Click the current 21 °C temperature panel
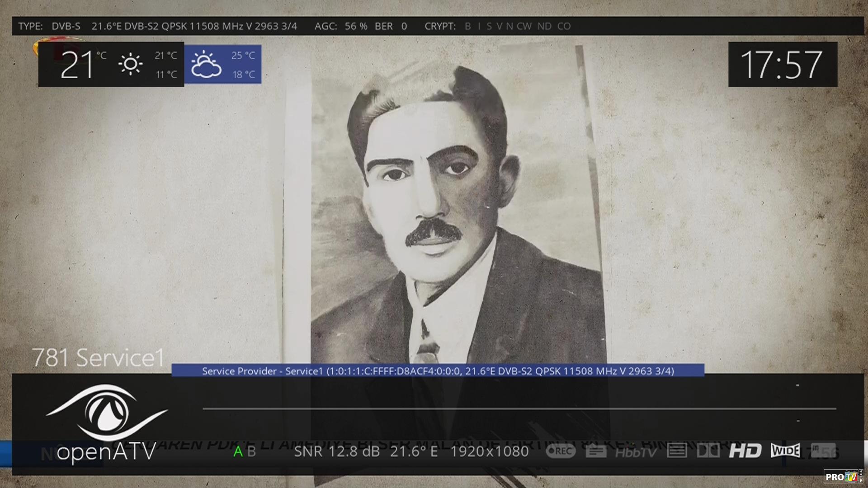 coord(78,65)
